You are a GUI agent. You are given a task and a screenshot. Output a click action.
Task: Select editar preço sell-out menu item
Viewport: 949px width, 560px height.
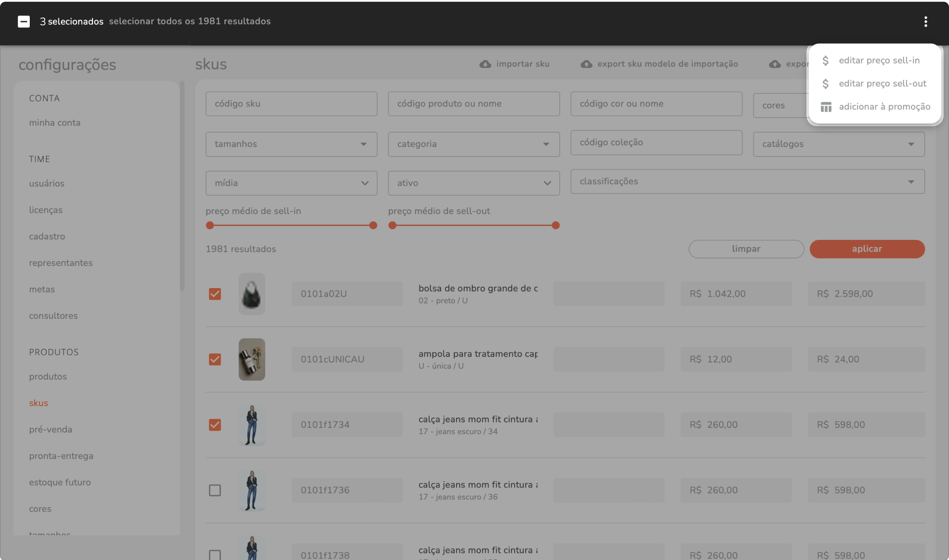pyautogui.click(x=882, y=83)
